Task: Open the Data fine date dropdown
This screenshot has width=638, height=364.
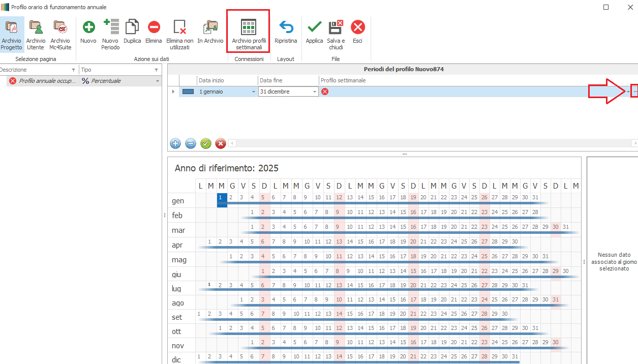Action: (315, 92)
